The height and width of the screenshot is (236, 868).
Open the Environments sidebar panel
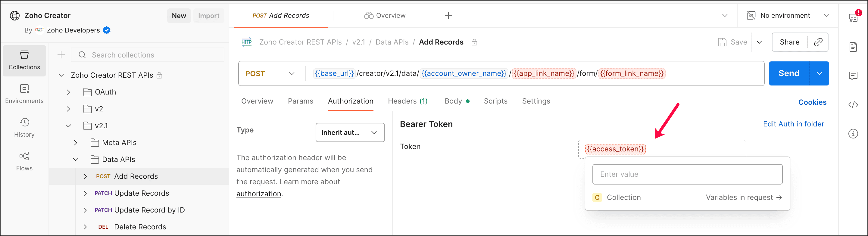24,94
